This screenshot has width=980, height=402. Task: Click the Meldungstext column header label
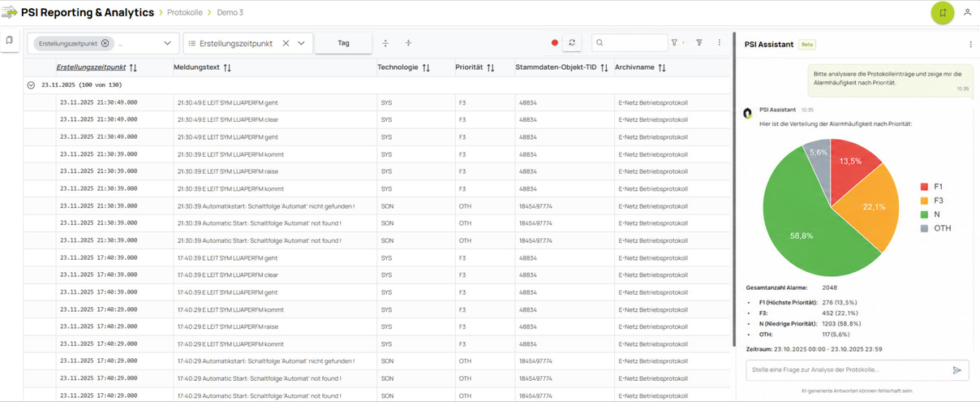(x=196, y=67)
